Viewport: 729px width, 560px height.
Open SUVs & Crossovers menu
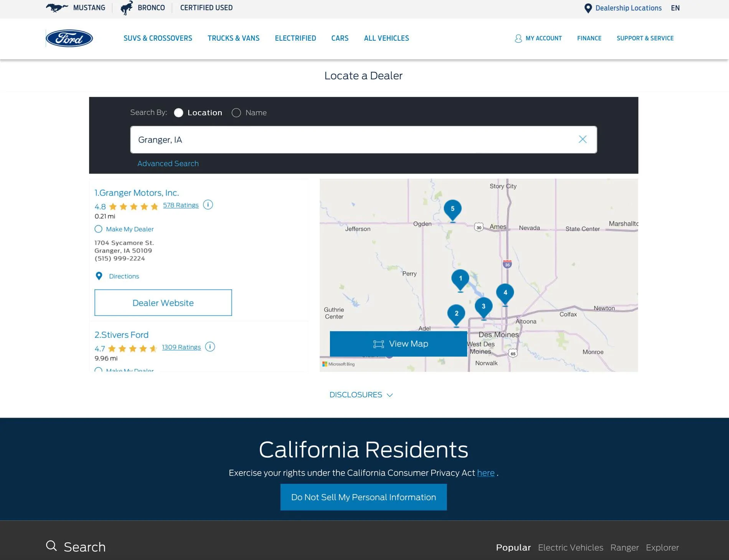coord(158,38)
